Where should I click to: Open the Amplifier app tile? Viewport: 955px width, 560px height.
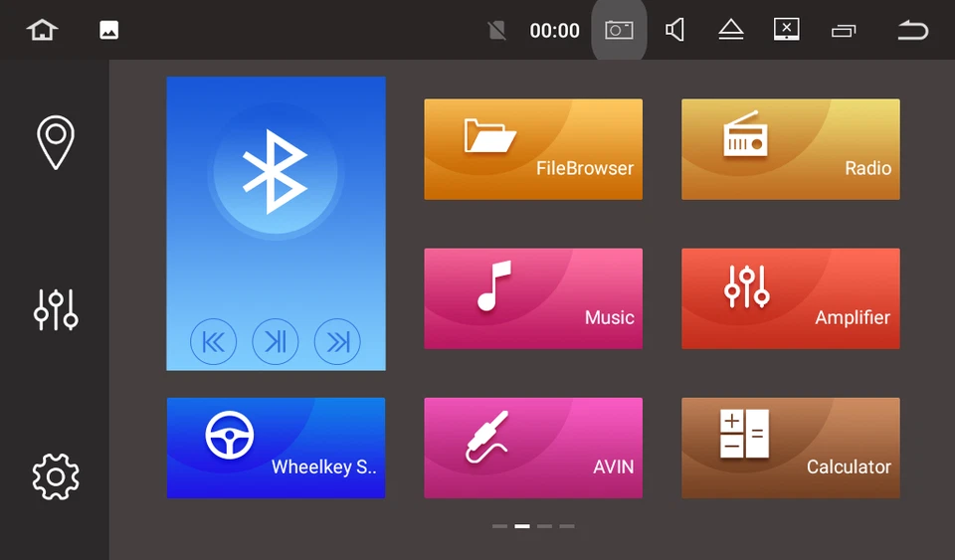pyautogui.click(x=791, y=298)
